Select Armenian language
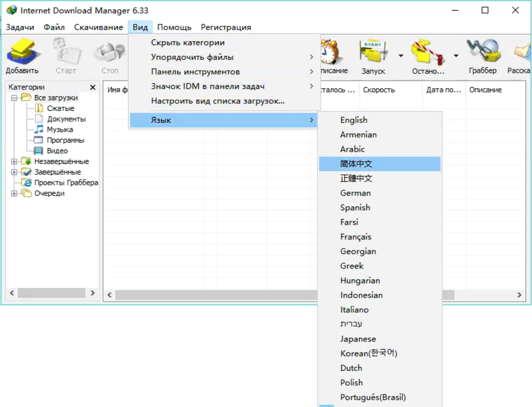Image resolution: width=532 pixels, height=407 pixels. tap(380, 135)
